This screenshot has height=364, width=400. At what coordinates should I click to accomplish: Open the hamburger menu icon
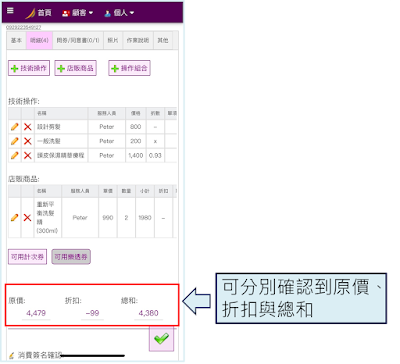(x=10, y=11)
